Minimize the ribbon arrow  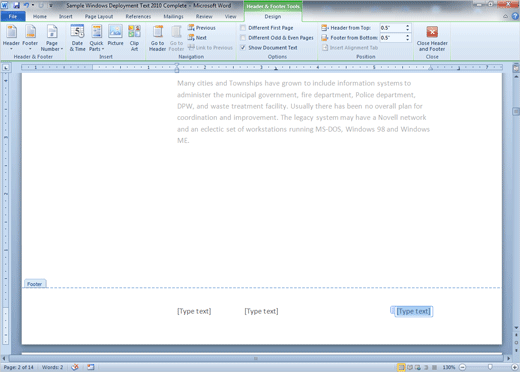[x=506, y=16]
